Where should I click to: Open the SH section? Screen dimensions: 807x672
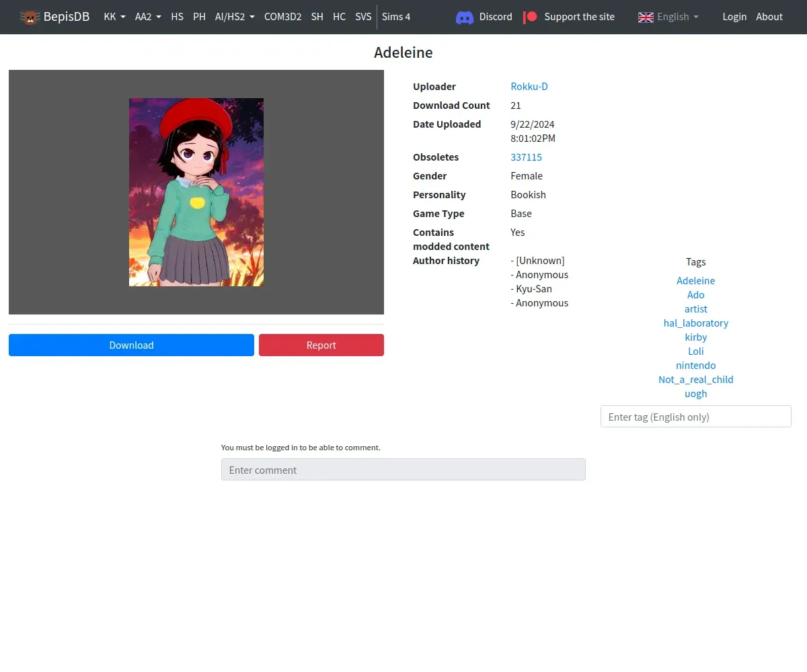click(x=317, y=17)
